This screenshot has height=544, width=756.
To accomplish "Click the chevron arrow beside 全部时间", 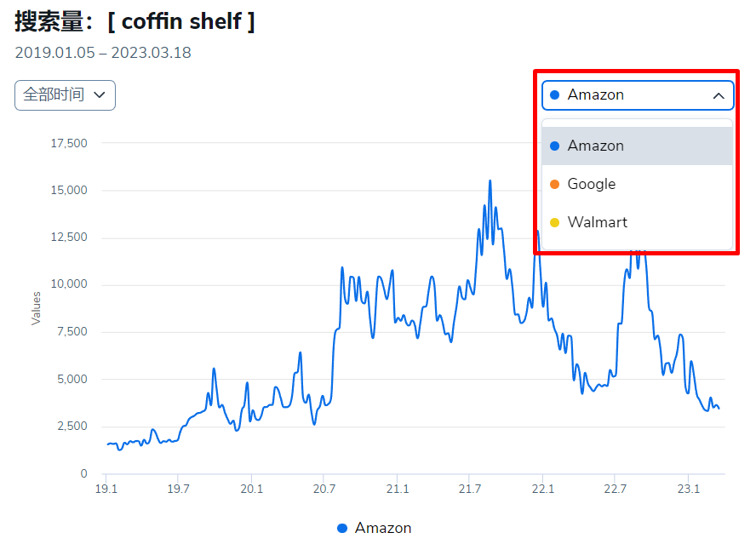I will (100, 94).
